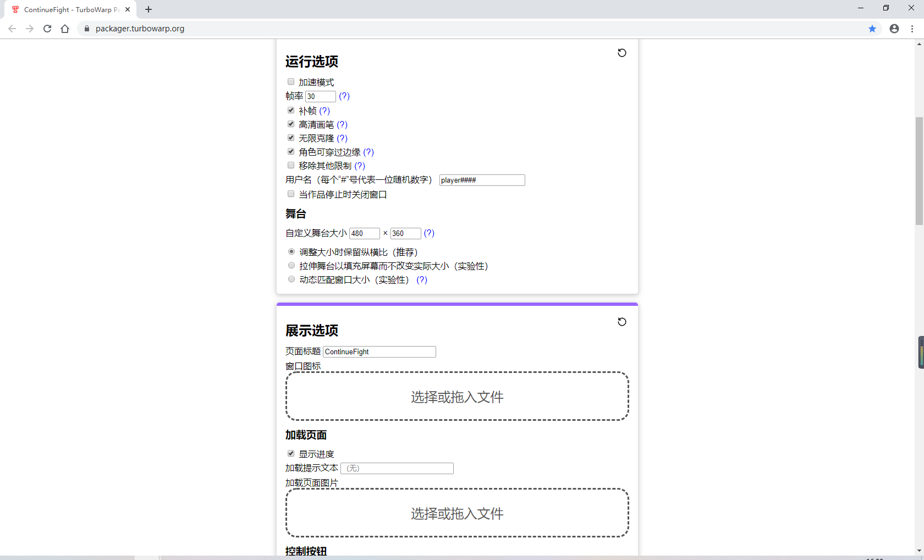Enable 移除其他限制 checkbox
The height and width of the screenshot is (560, 924).
291,166
